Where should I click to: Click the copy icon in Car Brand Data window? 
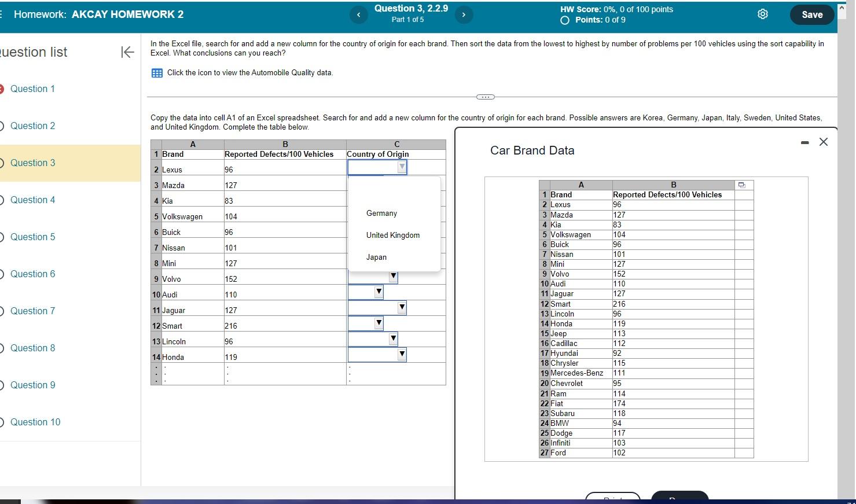coord(743,185)
